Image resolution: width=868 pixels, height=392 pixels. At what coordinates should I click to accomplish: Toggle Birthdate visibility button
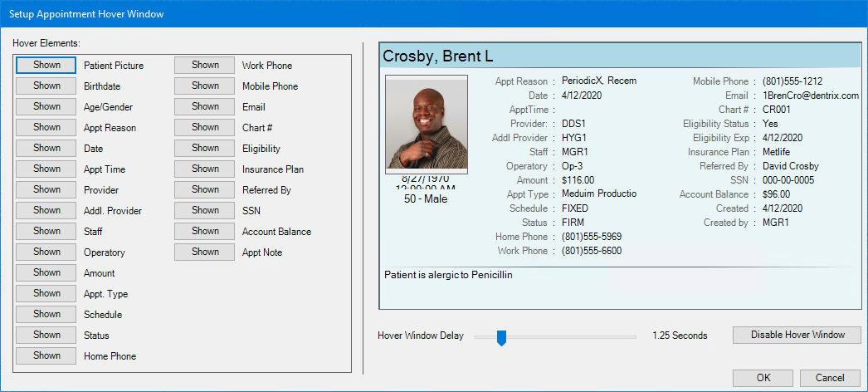coord(46,86)
